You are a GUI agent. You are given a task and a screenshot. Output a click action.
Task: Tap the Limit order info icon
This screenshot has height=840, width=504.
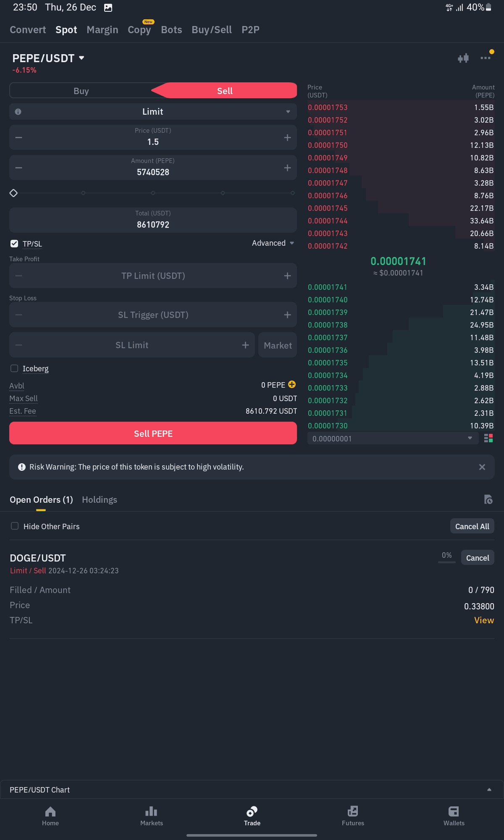[x=18, y=112]
